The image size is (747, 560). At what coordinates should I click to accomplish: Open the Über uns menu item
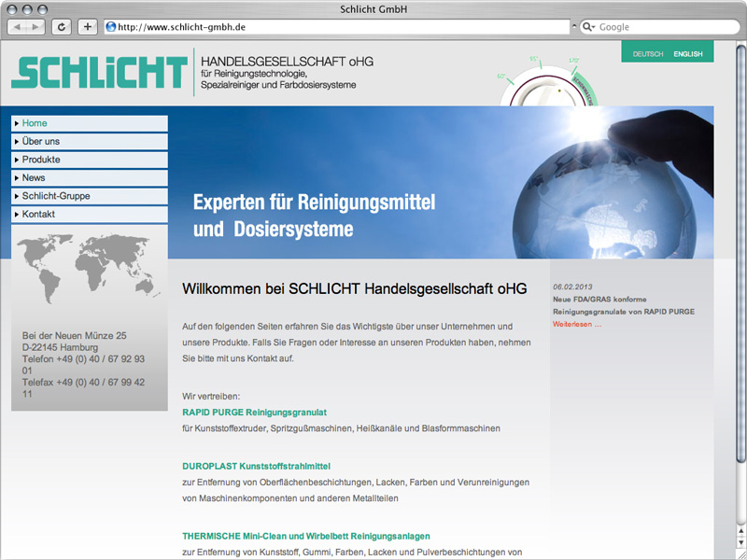pos(90,142)
